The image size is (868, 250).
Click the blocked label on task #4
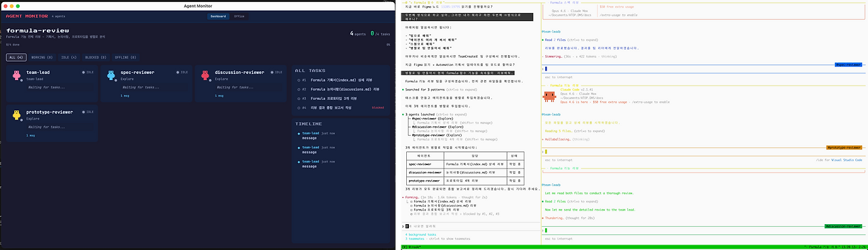pos(378,107)
